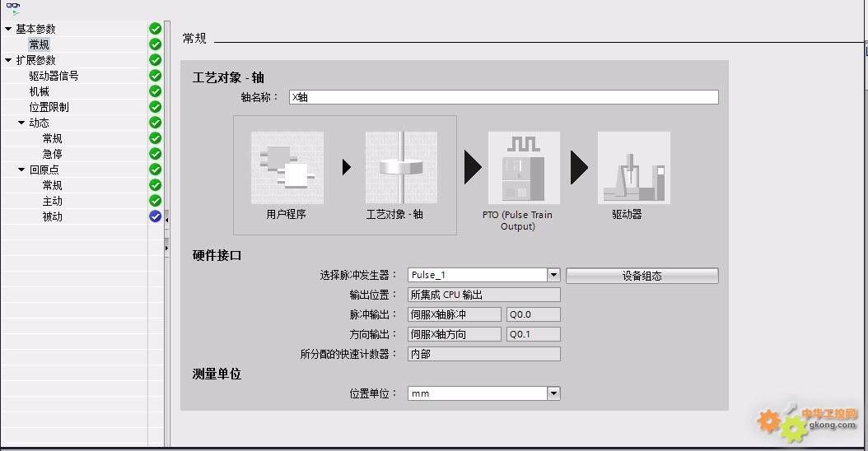
Task: Collapse the 基本参数 tree node
Action: pyautogui.click(x=8, y=29)
